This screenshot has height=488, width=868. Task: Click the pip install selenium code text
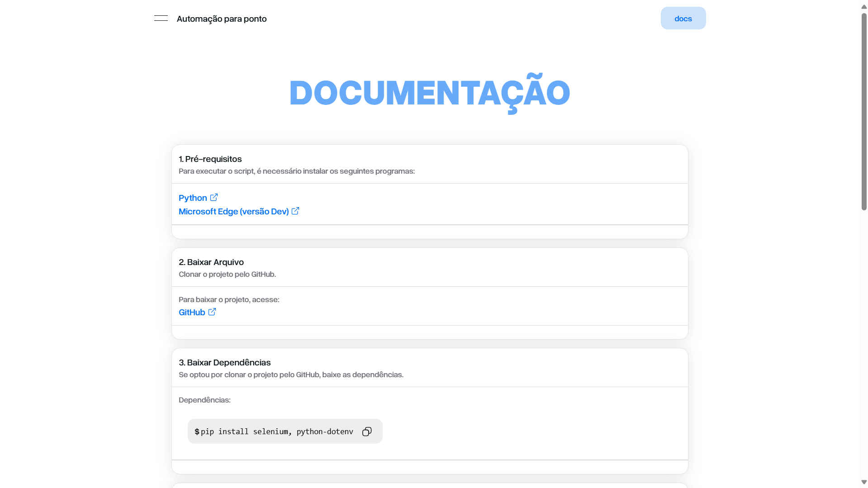[x=277, y=431]
